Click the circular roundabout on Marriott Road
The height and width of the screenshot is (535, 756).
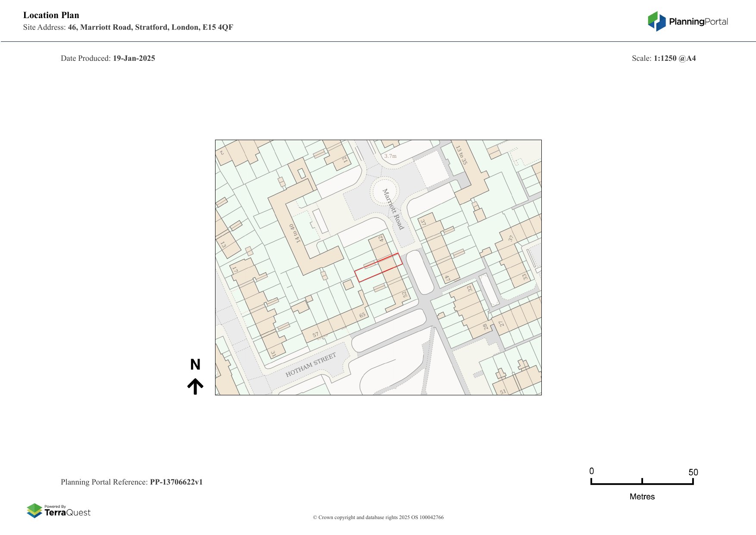(x=384, y=191)
